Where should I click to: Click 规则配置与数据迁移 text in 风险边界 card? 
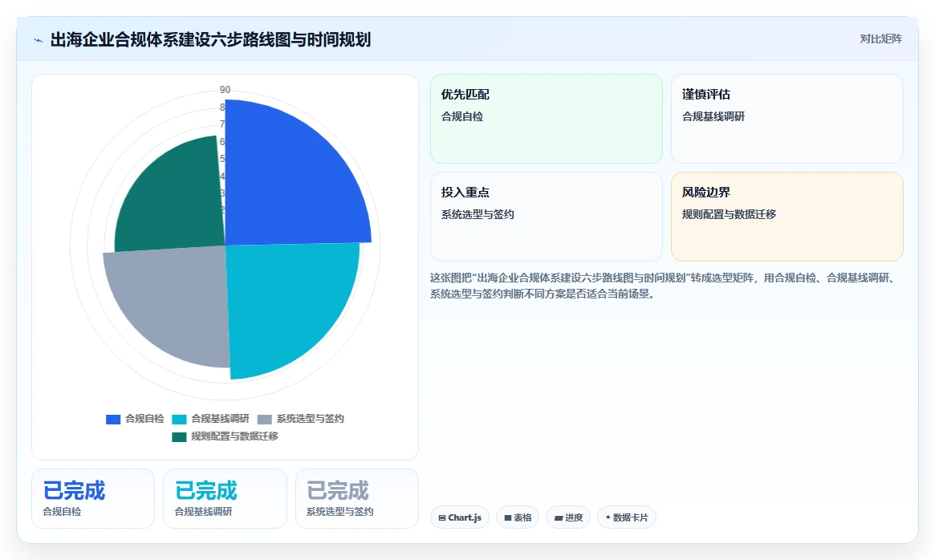pyautogui.click(x=729, y=214)
